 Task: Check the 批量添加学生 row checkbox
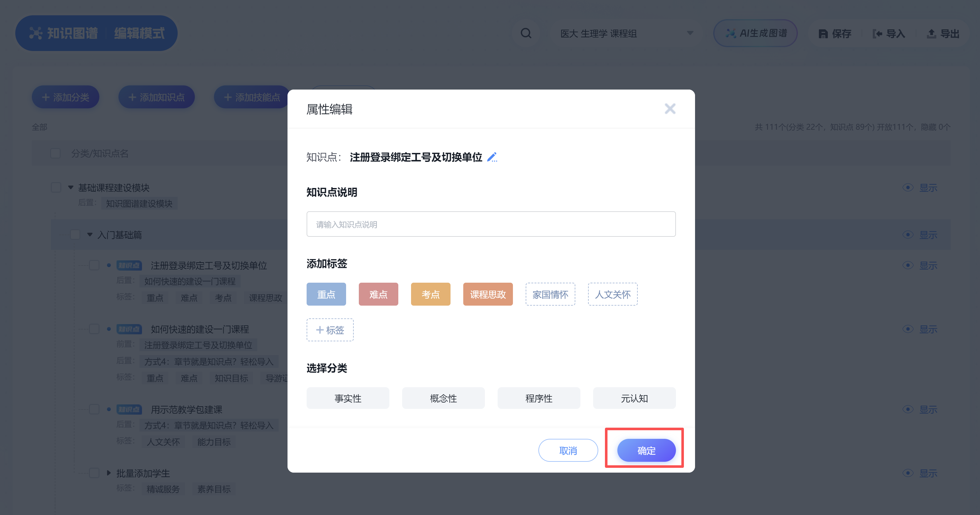[x=94, y=473]
